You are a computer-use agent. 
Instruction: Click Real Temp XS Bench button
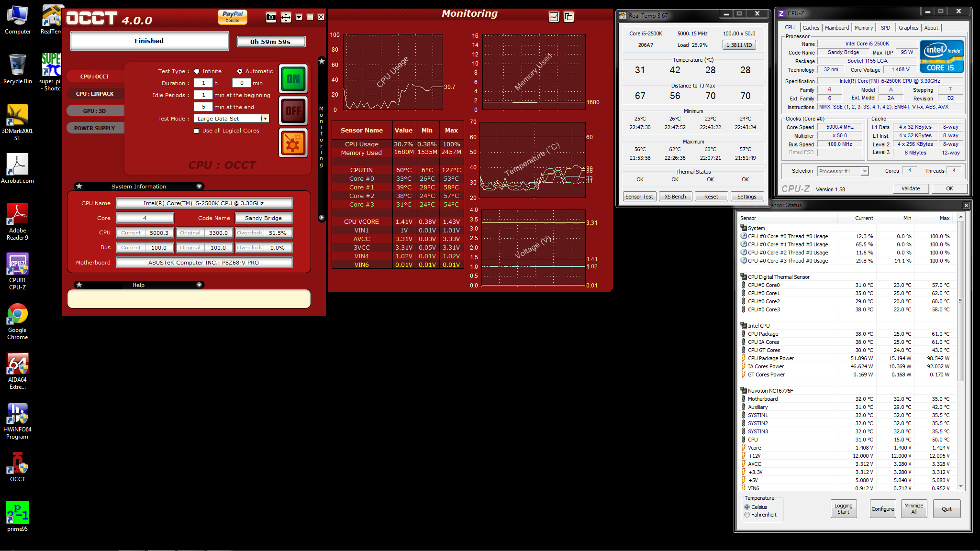coord(675,197)
